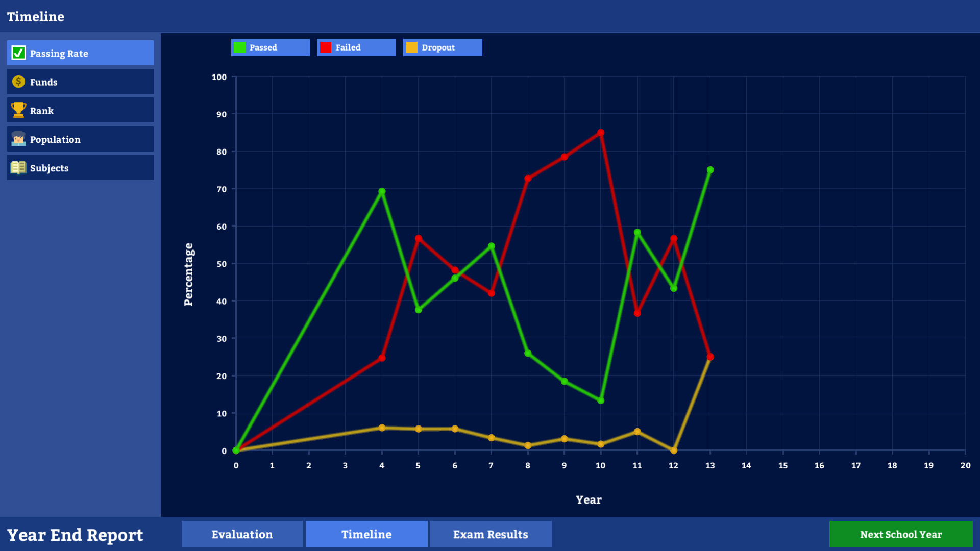Select Population in the sidebar
The height and width of the screenshot is (551, 980).
[x=80, y=139]
